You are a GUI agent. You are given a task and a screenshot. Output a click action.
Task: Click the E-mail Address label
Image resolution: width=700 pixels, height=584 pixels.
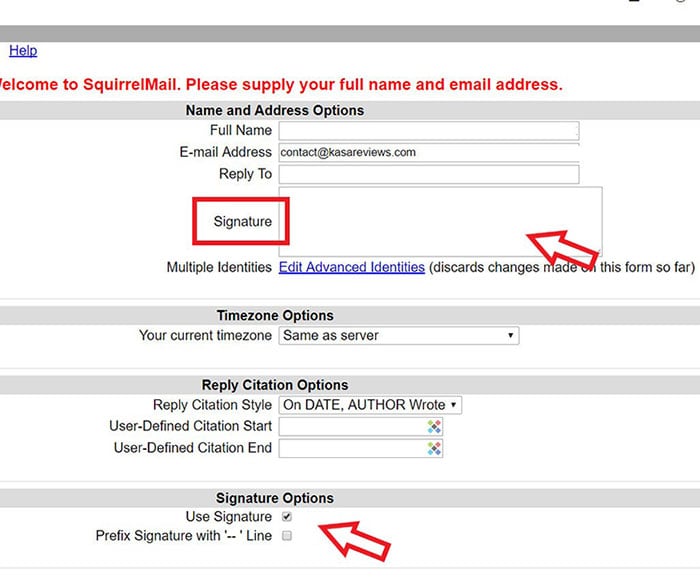tap(225, 152)
